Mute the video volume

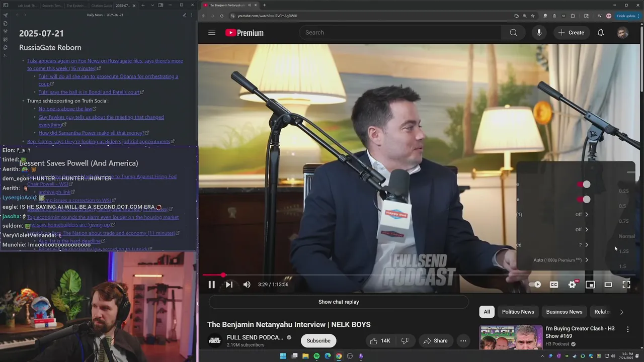(247, 285)
